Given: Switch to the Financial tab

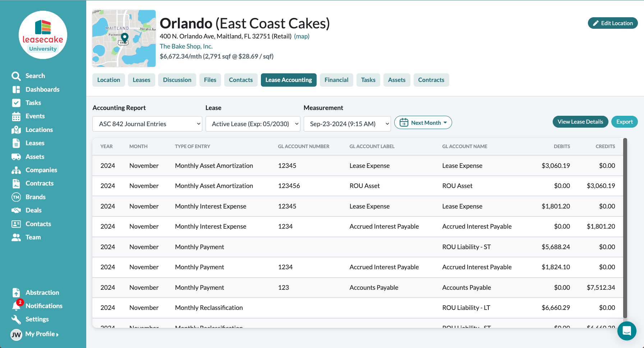Looking at the screenshot, I should [x=336, y=80].
